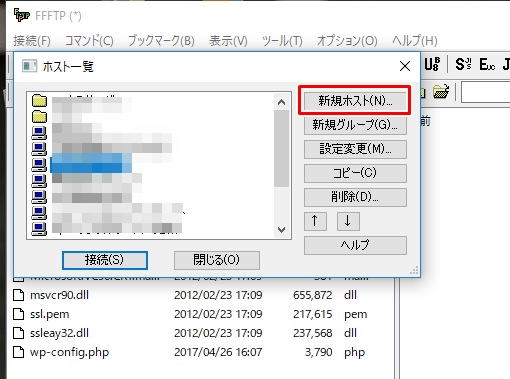Image resolution: width=510 pixels, height=379 pixels.
Task: Select the file wp-config.php
Action: (69, 352)
